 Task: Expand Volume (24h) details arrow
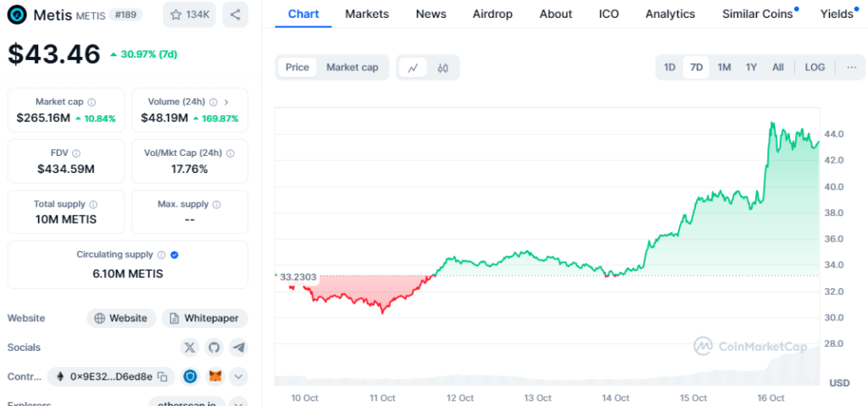click(x=226, y=102)
